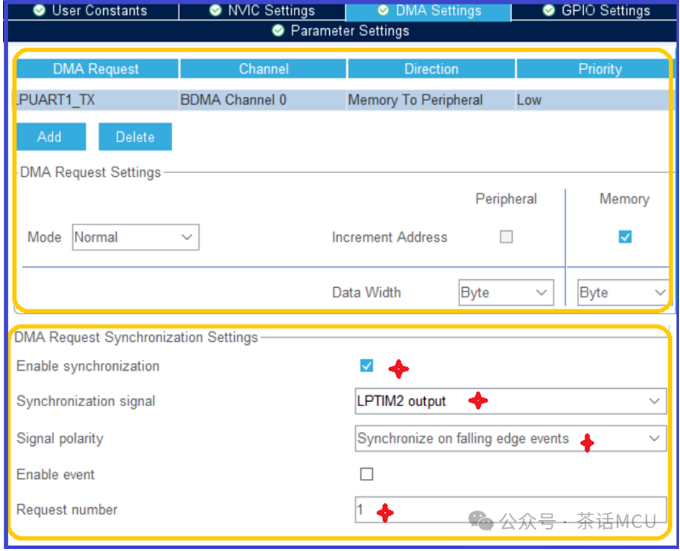Disable the Enable synchronization checkbox
Screen dimensions: 680x551
[x=367, y=366]
